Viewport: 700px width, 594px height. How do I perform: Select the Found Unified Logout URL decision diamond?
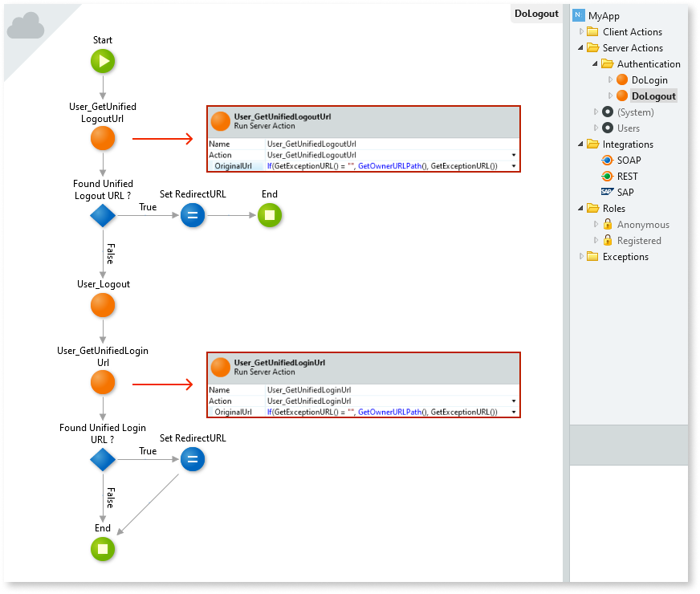103,215
